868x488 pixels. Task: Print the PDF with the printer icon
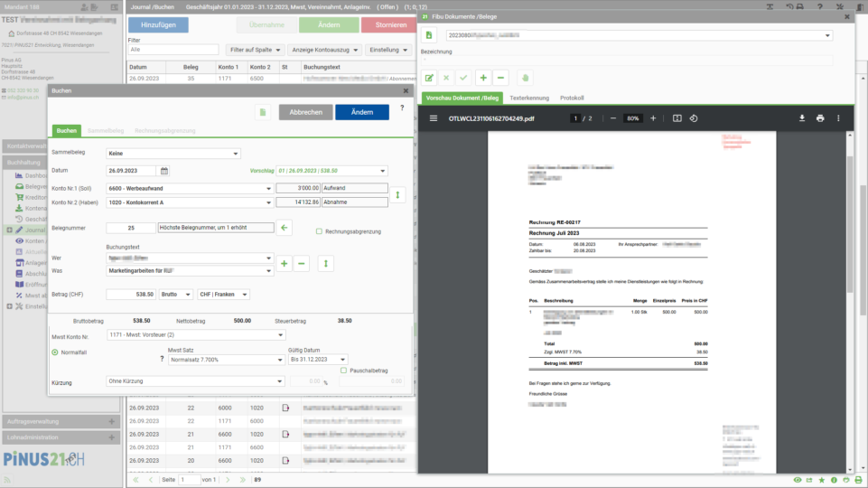pos(820,118)
